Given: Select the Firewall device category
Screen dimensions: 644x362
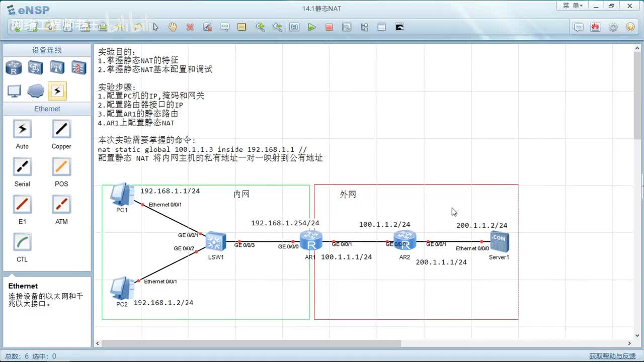Looking at the screenshot, I should (x=78, y=67).
